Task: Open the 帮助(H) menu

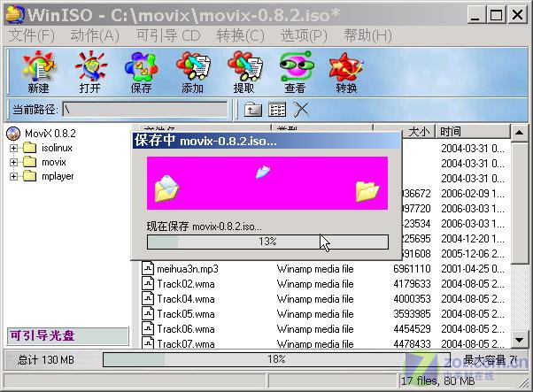Action: tap(368, 35)
